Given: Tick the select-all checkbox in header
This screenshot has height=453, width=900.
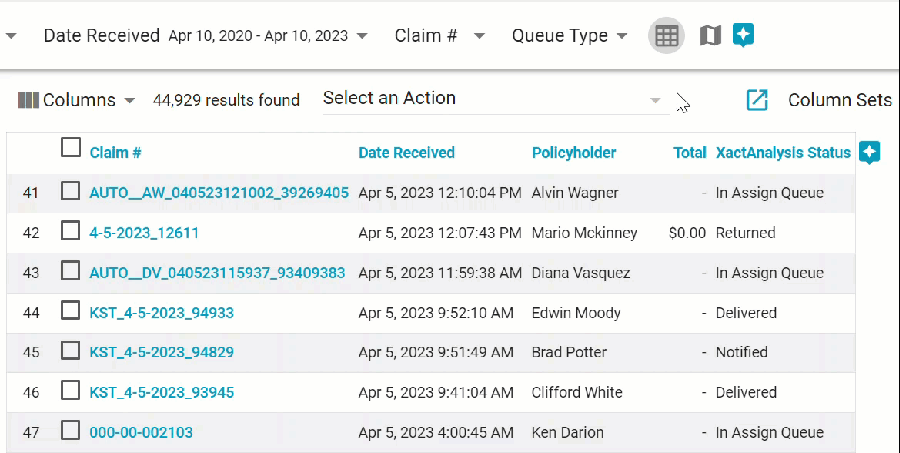Looking at the screenshot, I should click(71, 148).
